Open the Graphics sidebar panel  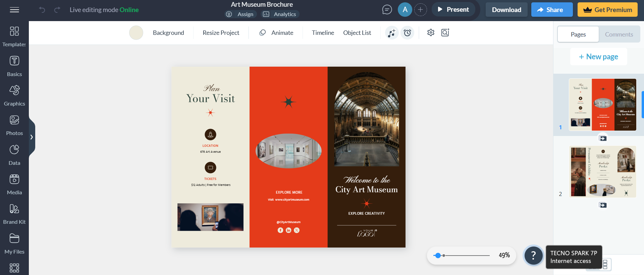pos(14,96)
